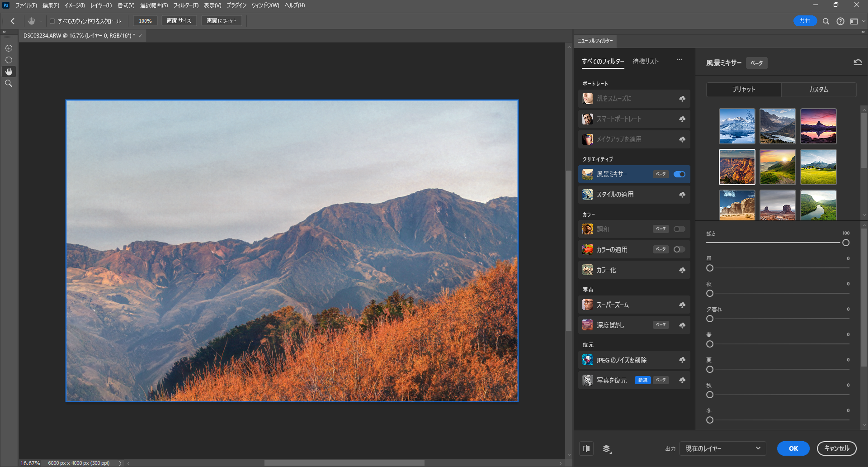Image resolution: width=868 pixels, height=467 pixels.
Task: Click the canvas vertical scrollbar
Action: tap(569, 251)
